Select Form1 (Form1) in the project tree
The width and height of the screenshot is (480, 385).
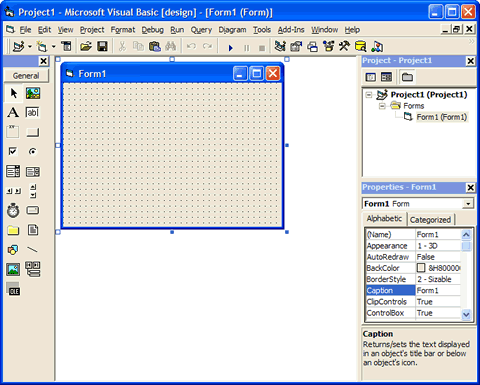[442, 117]
